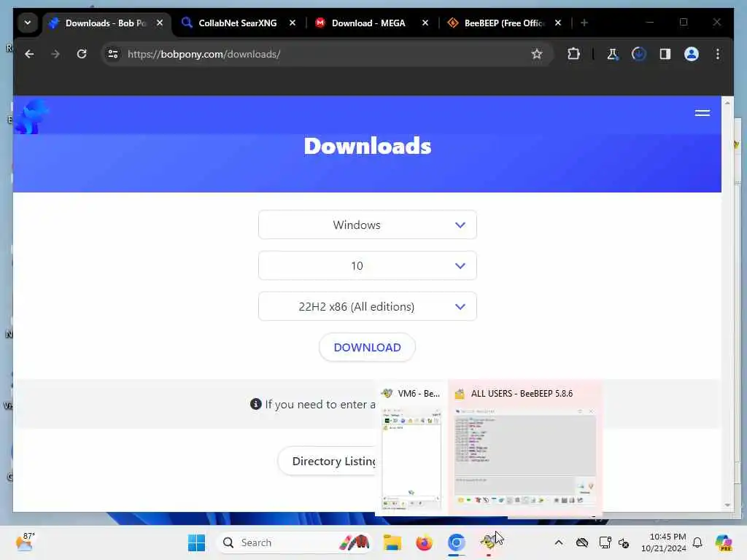Screen dimensions: 747x560
Task: Open File Explorer from the taskbar
Action: pyautogui.click(x=392, y=542)
